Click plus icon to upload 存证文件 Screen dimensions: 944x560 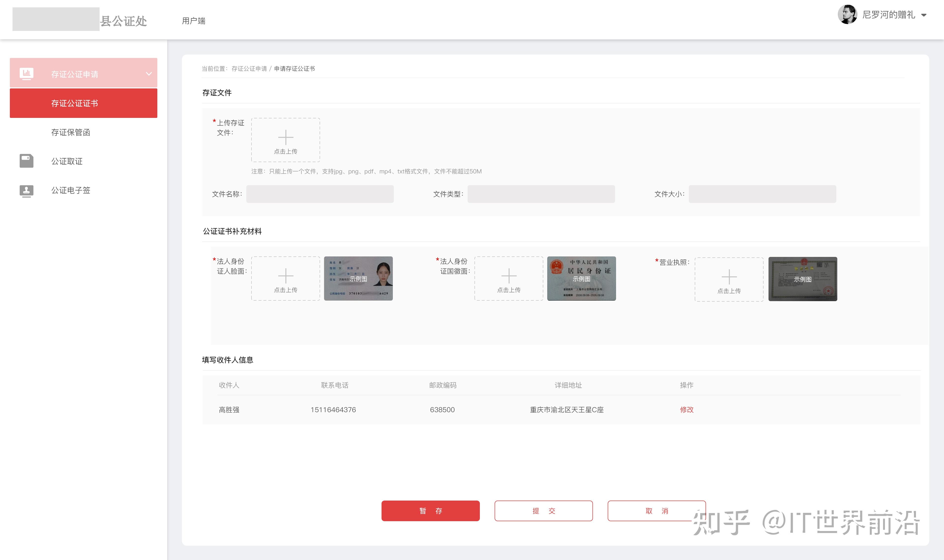pos(285,137)
